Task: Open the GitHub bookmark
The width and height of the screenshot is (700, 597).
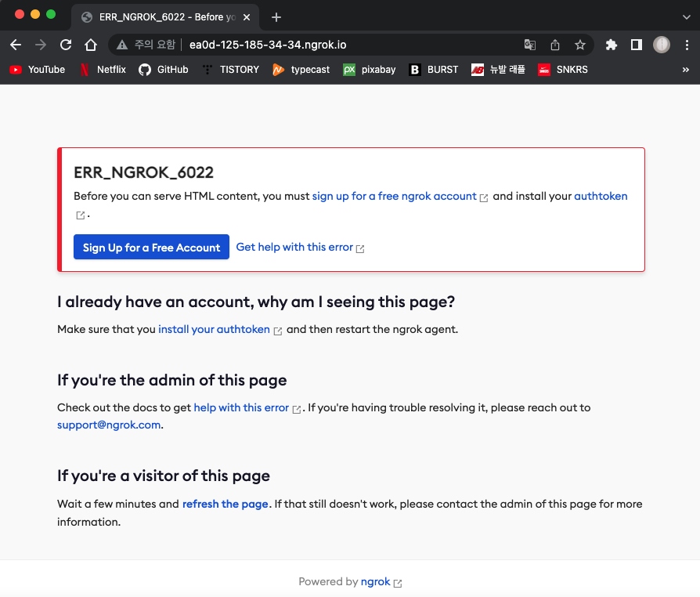Action: coord(164,70)
